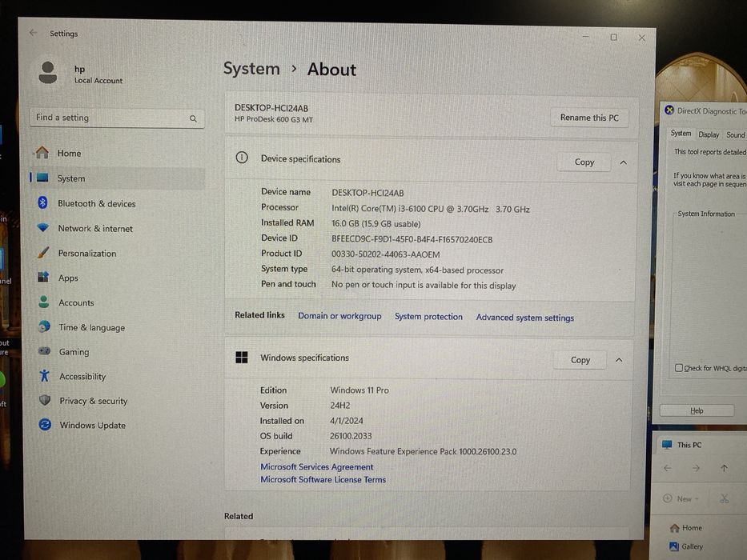
Task: Collapse the Windows specifications section chevron
Action: click(619, 360)
